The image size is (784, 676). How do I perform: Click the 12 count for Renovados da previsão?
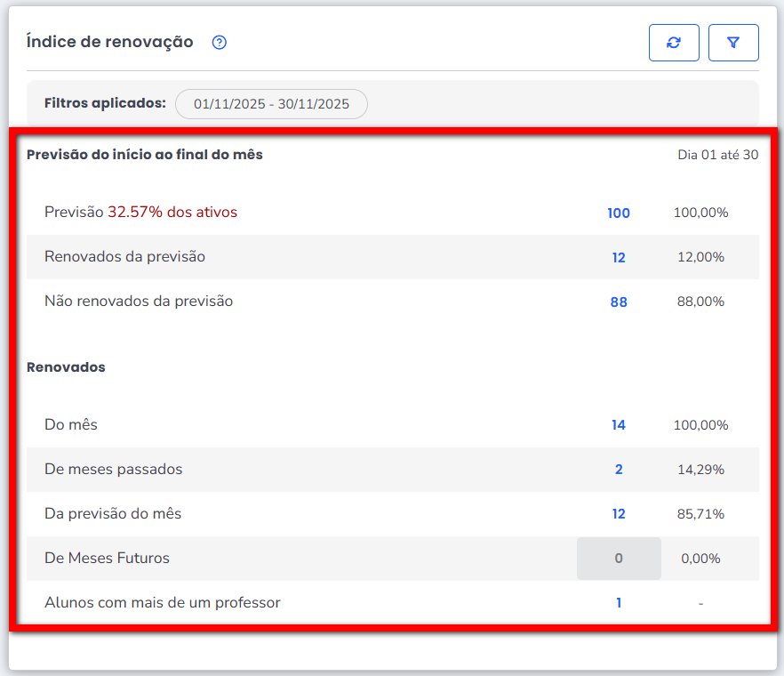click(x=619, y=258)
